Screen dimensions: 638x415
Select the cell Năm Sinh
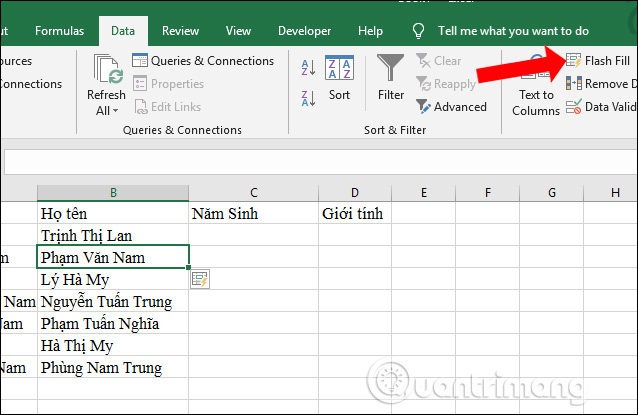pos(253,213)
